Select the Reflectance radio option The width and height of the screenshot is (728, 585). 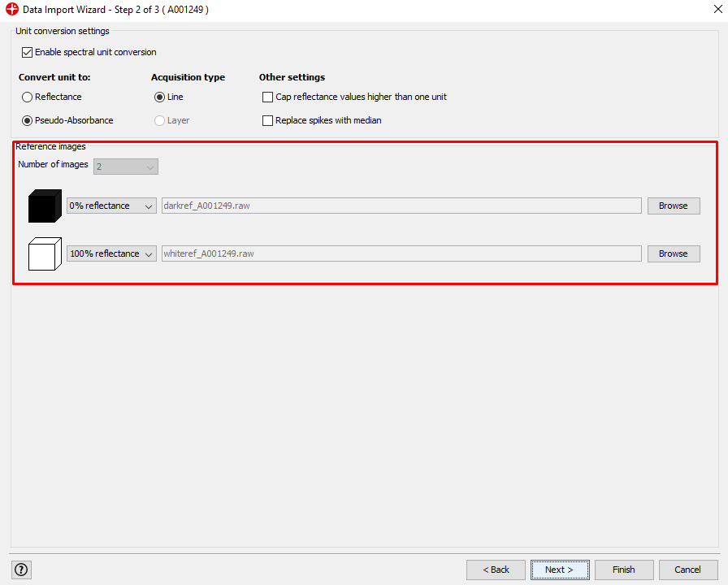(28, 97)
